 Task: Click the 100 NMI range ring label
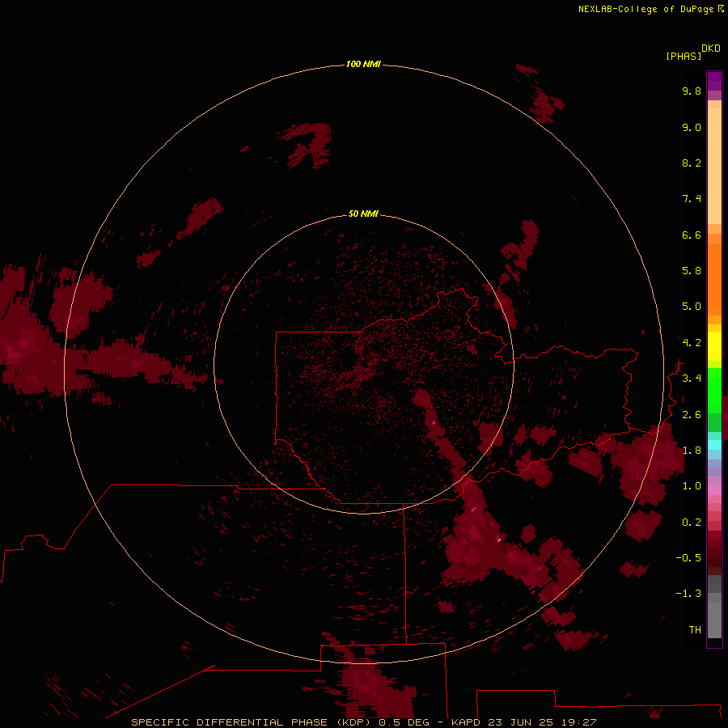pos(363,64)
